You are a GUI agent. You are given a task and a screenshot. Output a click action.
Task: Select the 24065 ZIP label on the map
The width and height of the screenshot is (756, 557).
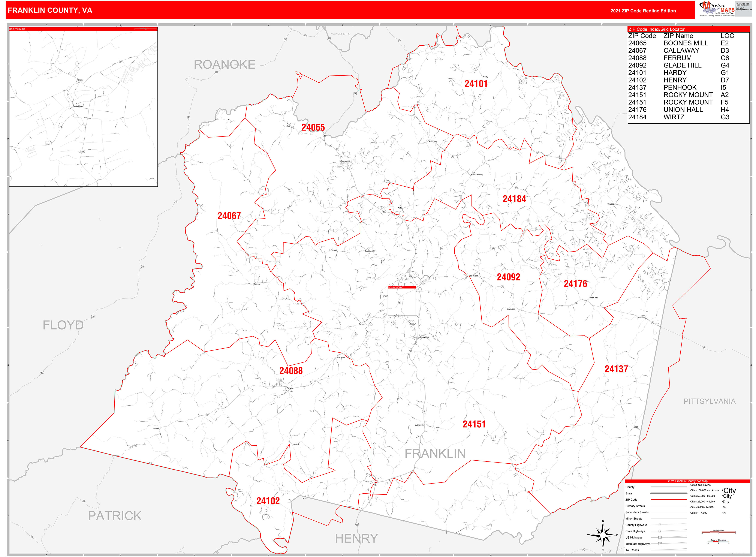(313, 127)
